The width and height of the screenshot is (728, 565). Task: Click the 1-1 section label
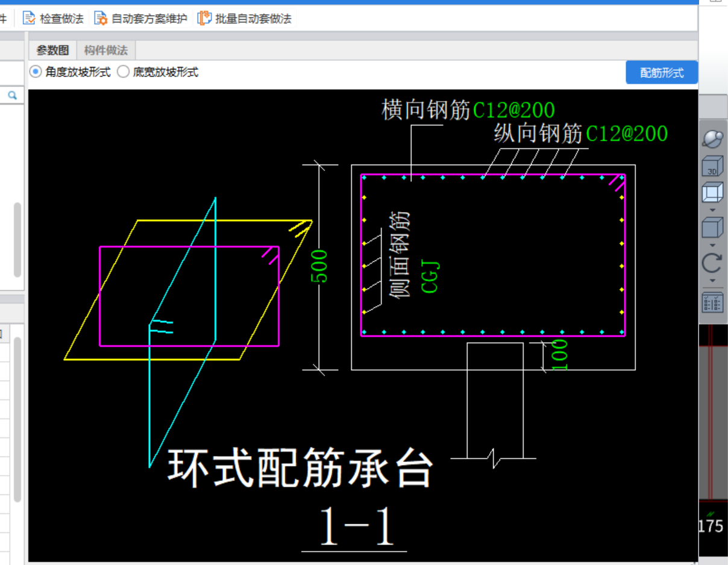point(357,526)
